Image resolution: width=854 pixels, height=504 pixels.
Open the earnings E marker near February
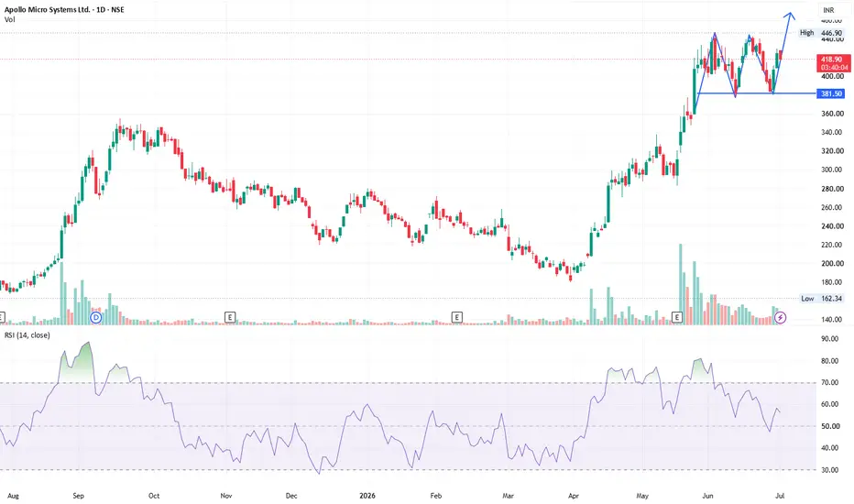pos(457,317)
